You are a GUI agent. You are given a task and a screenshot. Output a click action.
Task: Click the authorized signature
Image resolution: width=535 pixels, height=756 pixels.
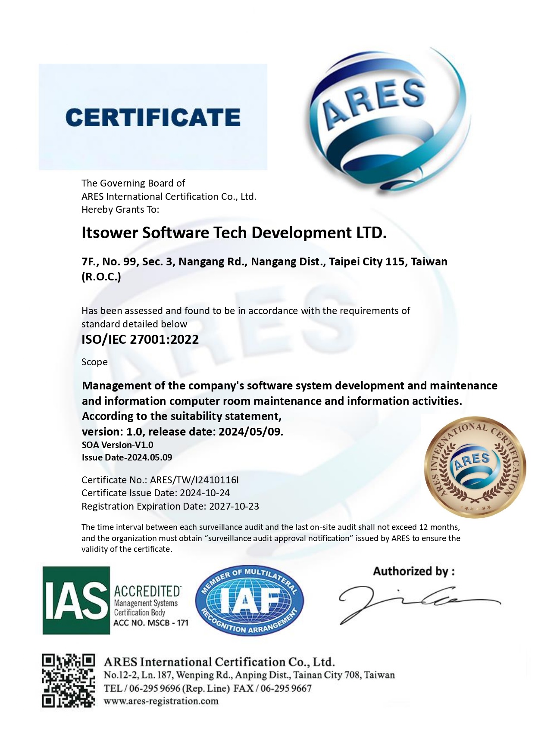419,604
